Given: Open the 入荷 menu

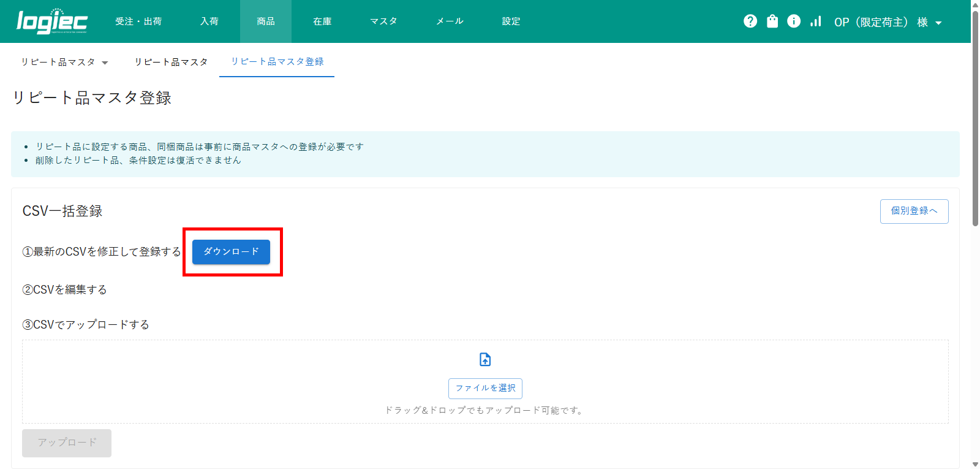Looking at the screenshot, I should click(209, 21).
